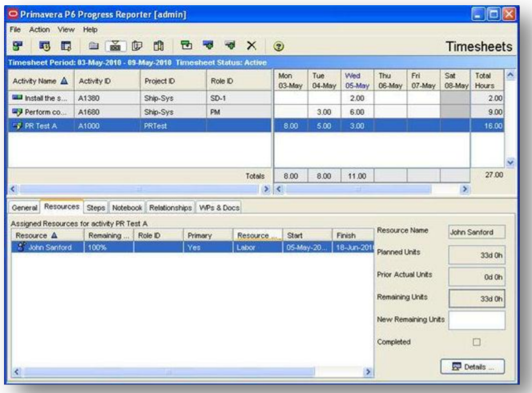
Task: Sort by Activity Name column header
Action: 41,81
